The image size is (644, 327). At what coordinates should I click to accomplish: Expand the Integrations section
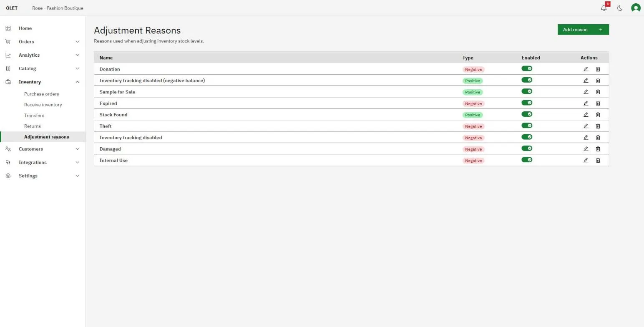[x=43, y=162]
